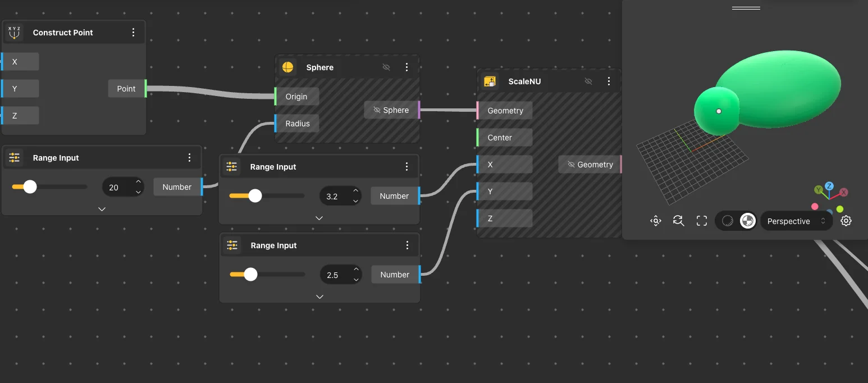Open the viewer settings gear
The image size is (868, 383).
[846, 221]
